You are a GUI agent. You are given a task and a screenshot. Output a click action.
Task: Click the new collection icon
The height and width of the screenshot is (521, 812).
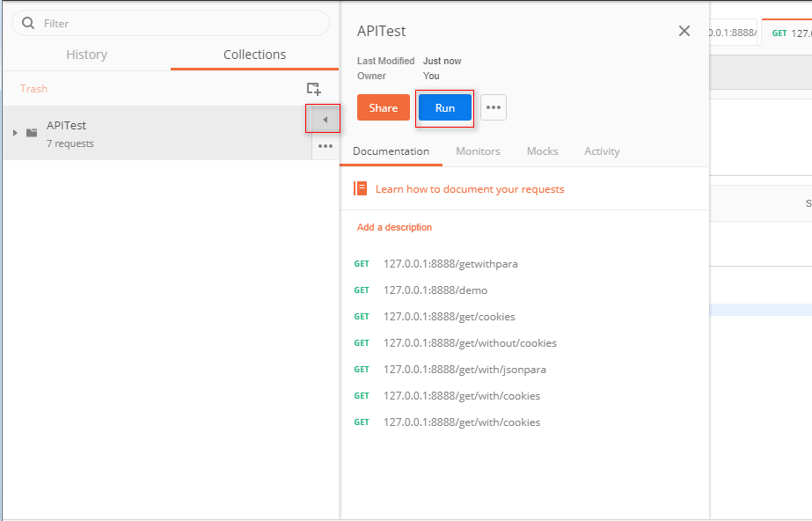coord(313,89)
